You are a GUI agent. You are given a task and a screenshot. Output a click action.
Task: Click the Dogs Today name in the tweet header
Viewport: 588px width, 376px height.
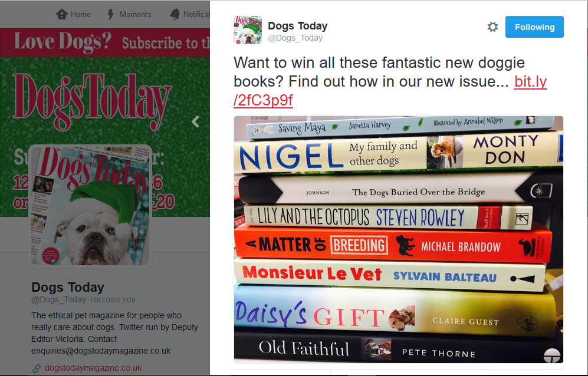297,26
